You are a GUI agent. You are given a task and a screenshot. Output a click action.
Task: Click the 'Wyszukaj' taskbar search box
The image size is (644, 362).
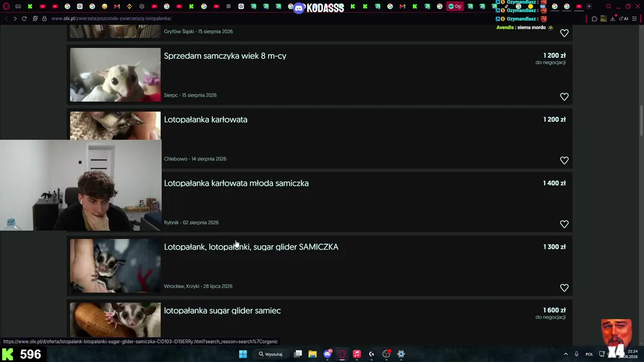click(x=271, y=354)
